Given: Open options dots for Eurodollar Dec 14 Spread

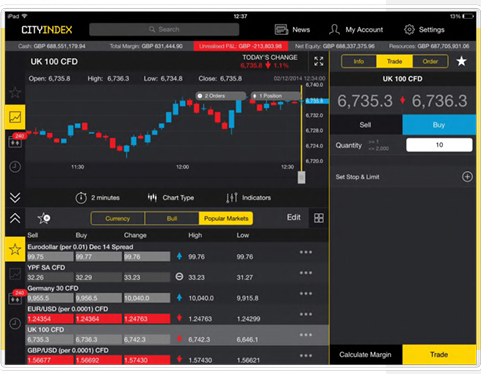Looking at the screenshot, I should tap(306, 252).
